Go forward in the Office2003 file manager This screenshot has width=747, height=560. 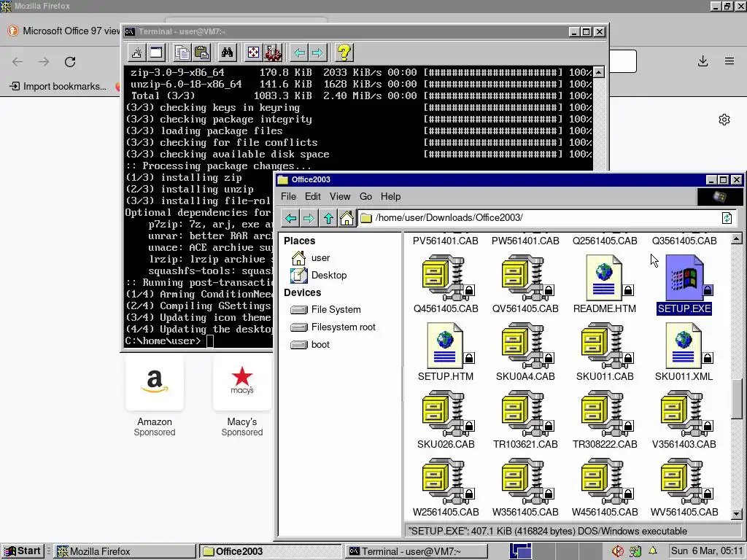pos(309,219)
